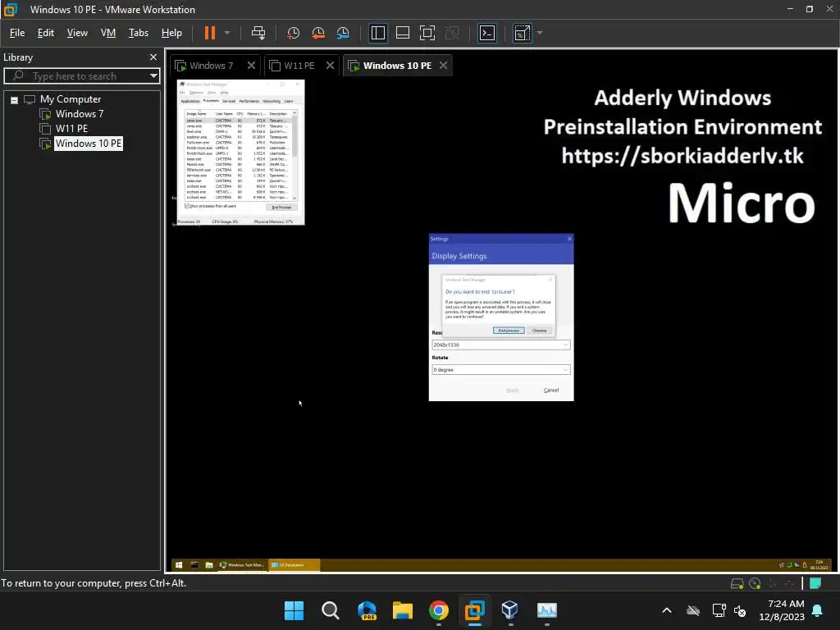Switch to the W11 PE tab

(299, 66)
